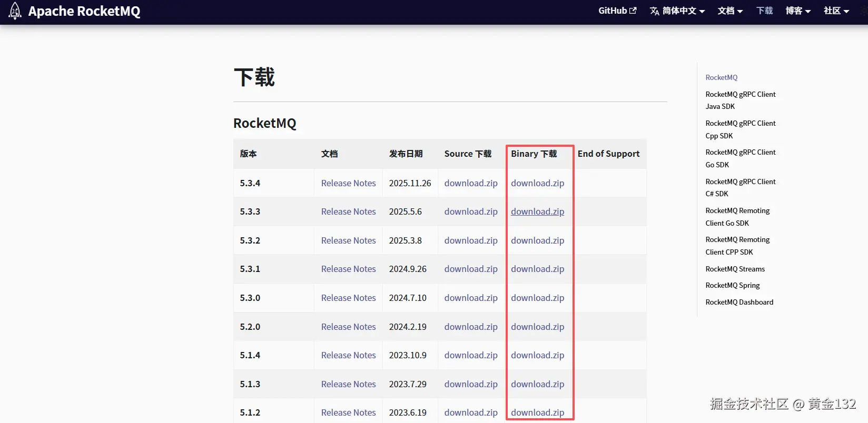This screenshot has height=423, width=868.
Task: Download source zip for version 5.3.3
Action: pos(471,211)
